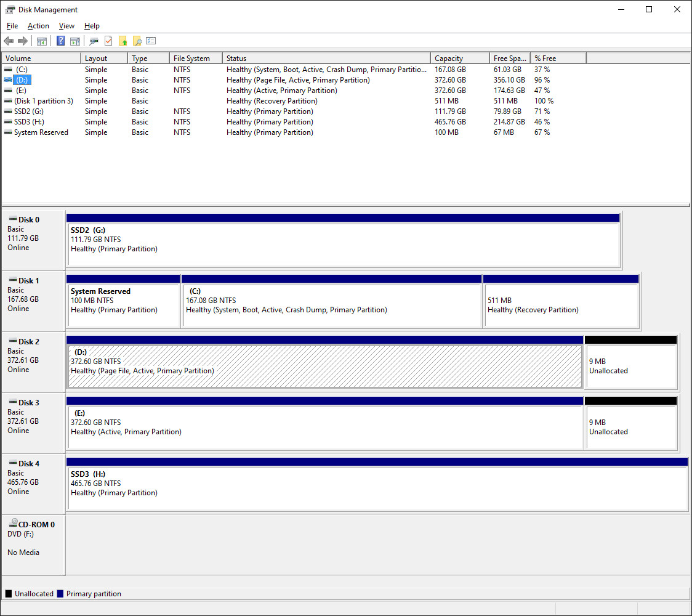The image size is (692, 616).
Task: Click the Forward arrow toolbar icon
Action: [23, 41]
